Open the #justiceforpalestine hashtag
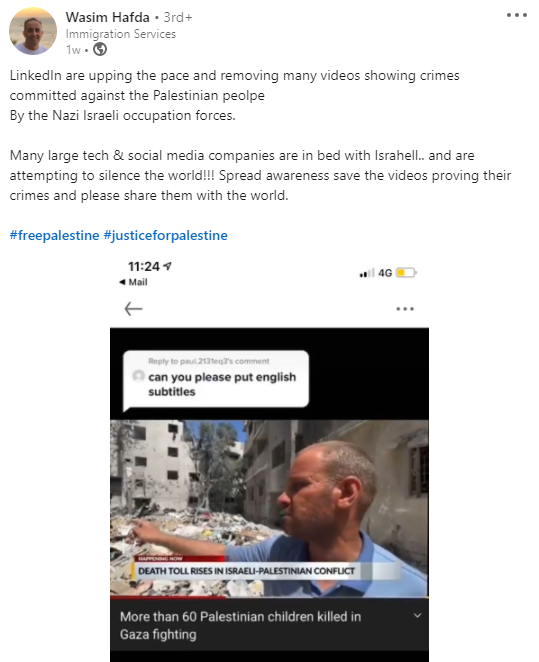This screenshot has width=539, height=662. pyautogui.click(x=165, y=235)
